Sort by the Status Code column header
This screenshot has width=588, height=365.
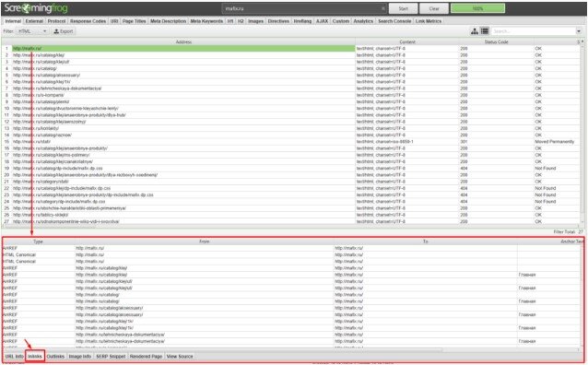496,42
